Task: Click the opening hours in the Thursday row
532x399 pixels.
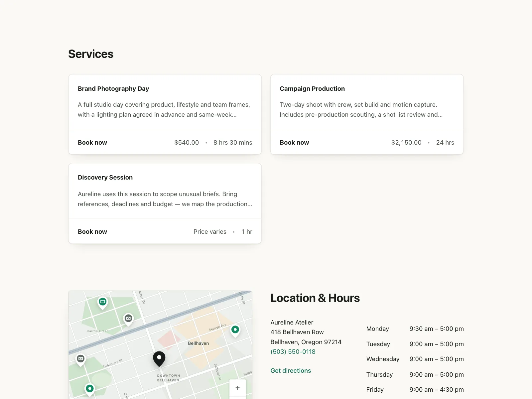Action: [437, 375]
